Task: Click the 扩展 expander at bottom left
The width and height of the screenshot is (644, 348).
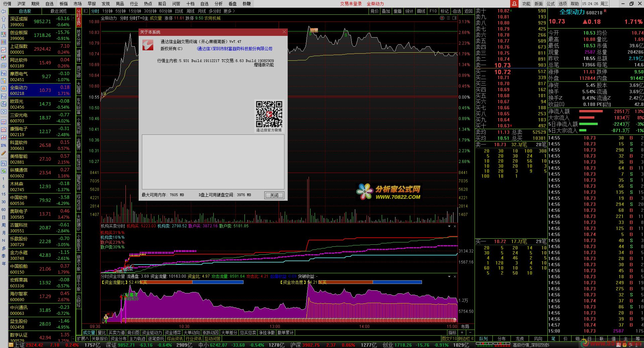Action: pyautogui.click(x=83, y=339)
